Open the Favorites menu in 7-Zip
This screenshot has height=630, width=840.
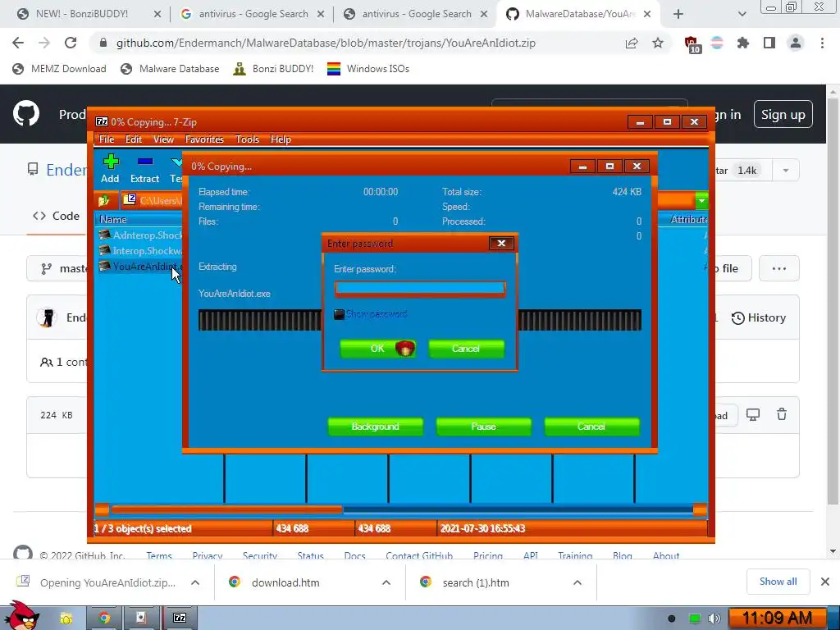click(x=204, y=139)
